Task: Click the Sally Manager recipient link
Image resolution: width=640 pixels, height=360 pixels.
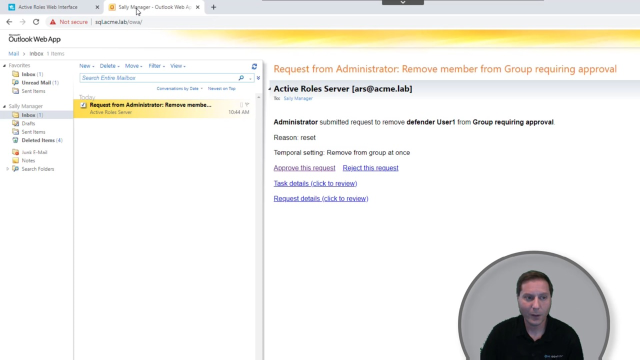Action: coord(298,98)
